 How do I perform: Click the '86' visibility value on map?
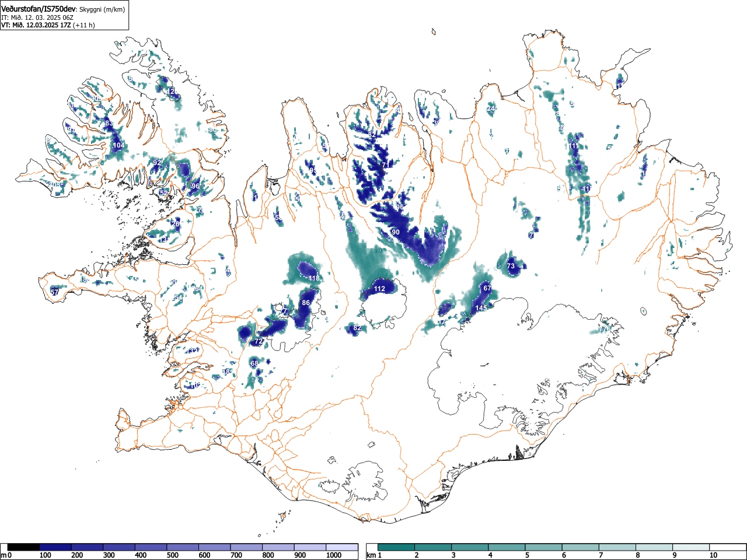[306, 303]
